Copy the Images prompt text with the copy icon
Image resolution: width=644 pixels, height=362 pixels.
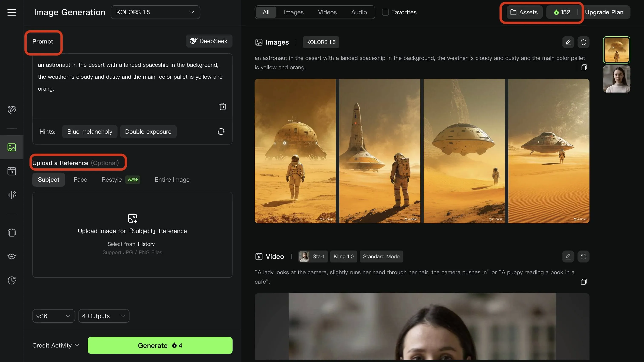pos(584,67)
